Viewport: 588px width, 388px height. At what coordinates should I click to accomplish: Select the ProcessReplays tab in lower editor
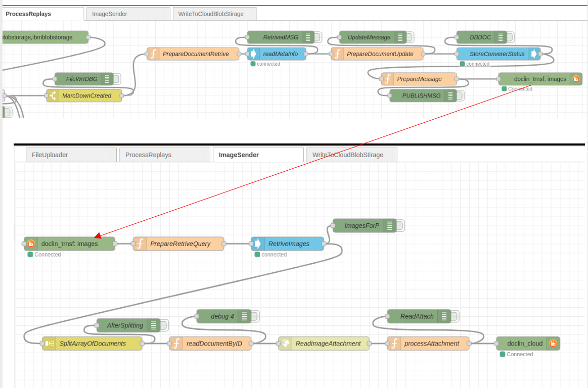point(148,155)
